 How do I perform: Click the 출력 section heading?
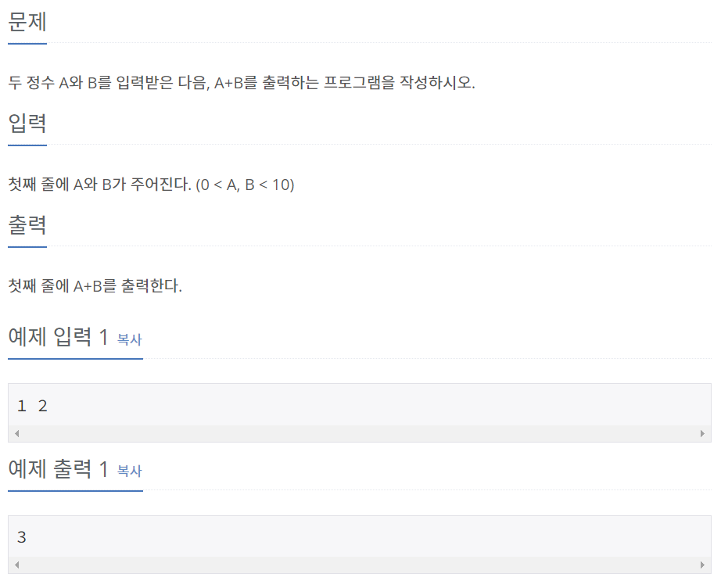[x=27, y=225]
